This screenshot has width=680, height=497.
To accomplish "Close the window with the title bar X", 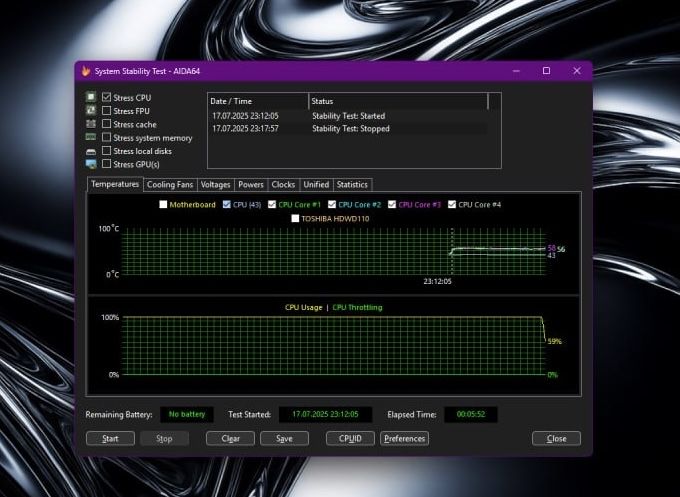I will tap(577, 71).
